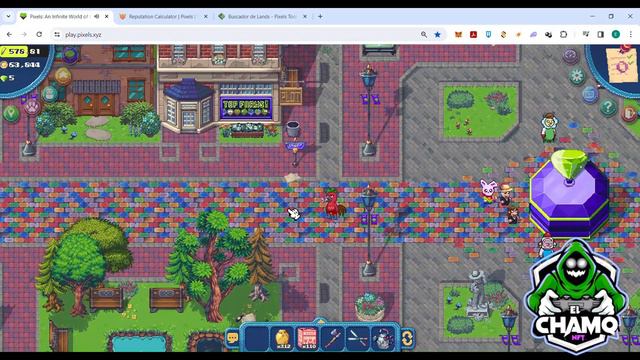Mute the Pixels tab audio icon
This screenshot has width=640, height=360.
pyautogui.click(x=96, y=17)
